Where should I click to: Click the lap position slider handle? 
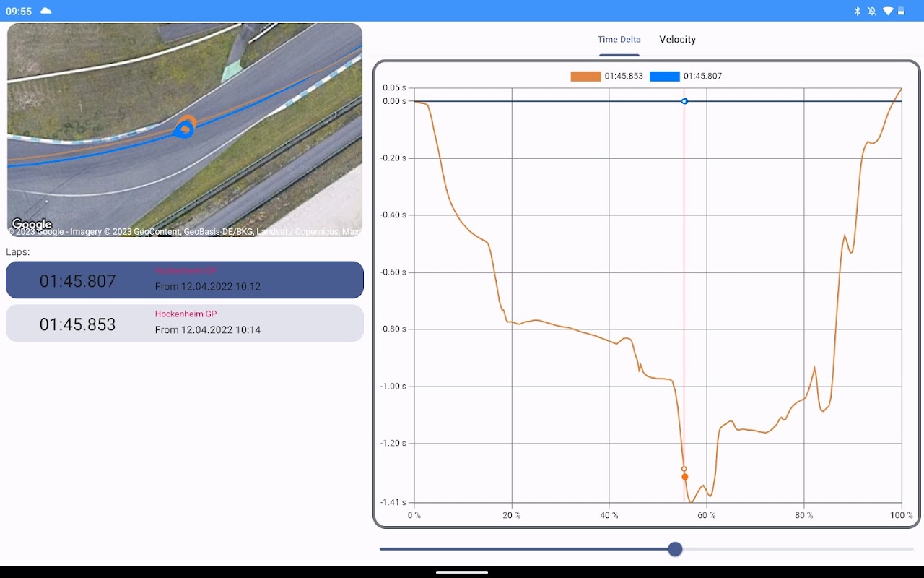tap(675, 549)
